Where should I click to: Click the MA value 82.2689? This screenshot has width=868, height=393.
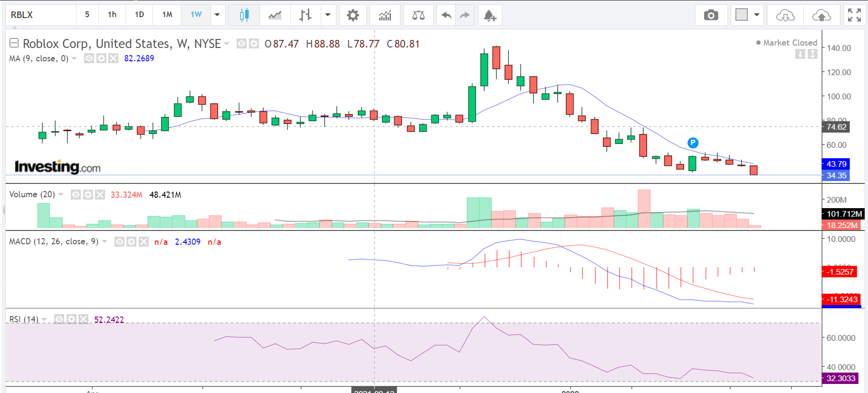tap(139, 58)
